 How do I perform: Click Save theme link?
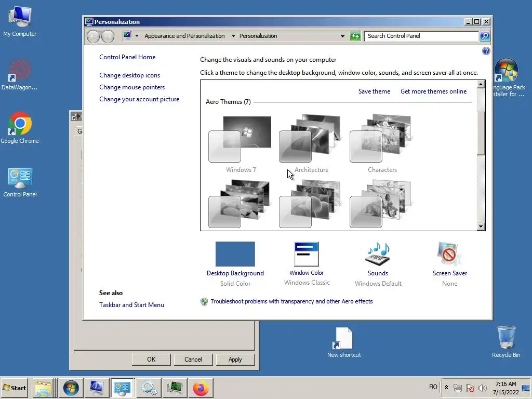click(374, 91)
